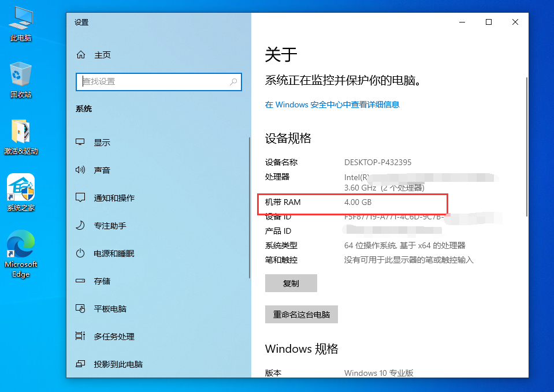Click the Windows 规格 heading

coord(302,349)
